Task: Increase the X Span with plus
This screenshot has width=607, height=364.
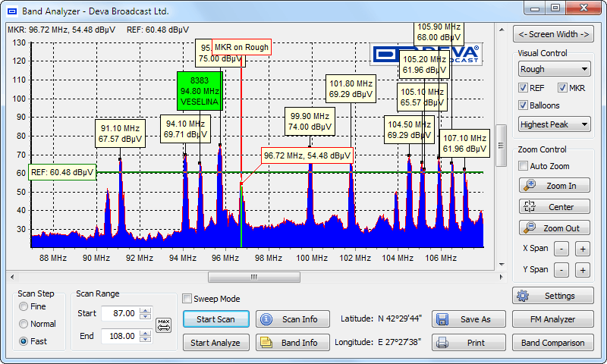Action: pos(582,249)
